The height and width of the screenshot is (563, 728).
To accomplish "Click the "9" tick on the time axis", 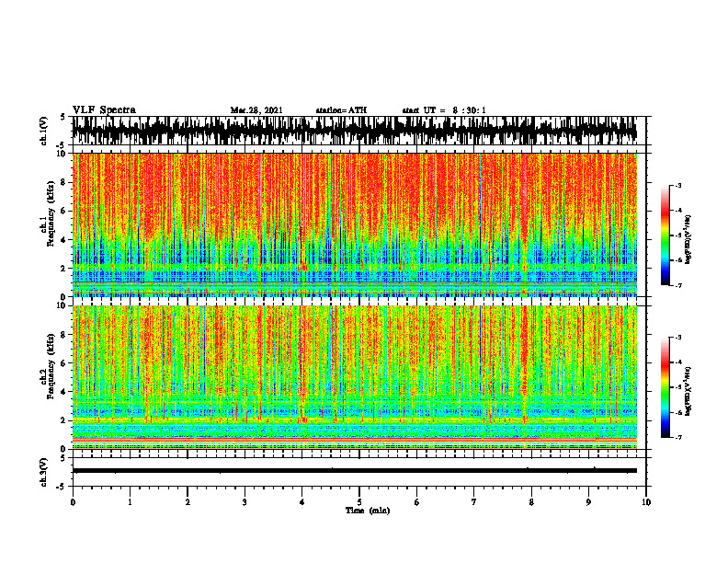I will tap(588, 502).
